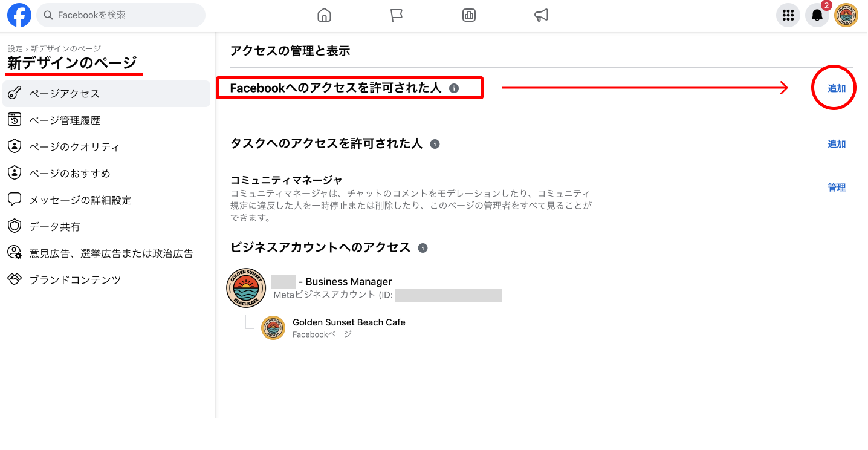Click 追加 for タスクへのアクセスを許可された人
Screen dimensions: 868x450
[x=837, y=144]
